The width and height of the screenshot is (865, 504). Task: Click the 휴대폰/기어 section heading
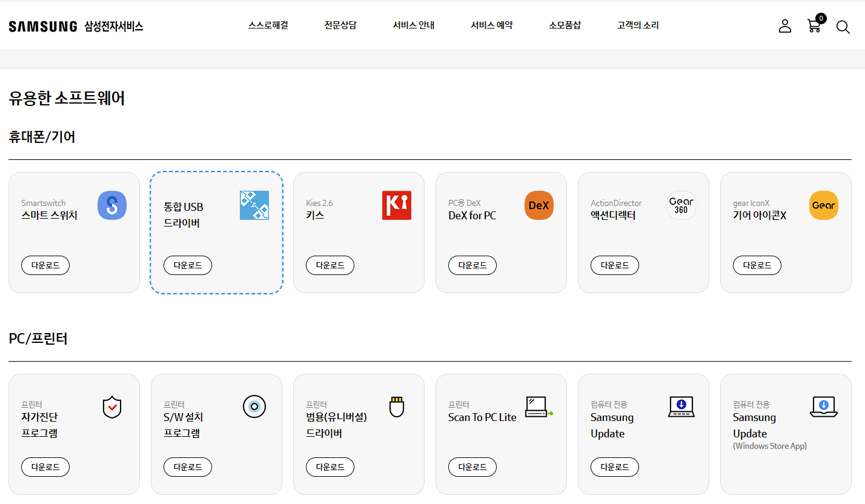(x=42, y=137)
